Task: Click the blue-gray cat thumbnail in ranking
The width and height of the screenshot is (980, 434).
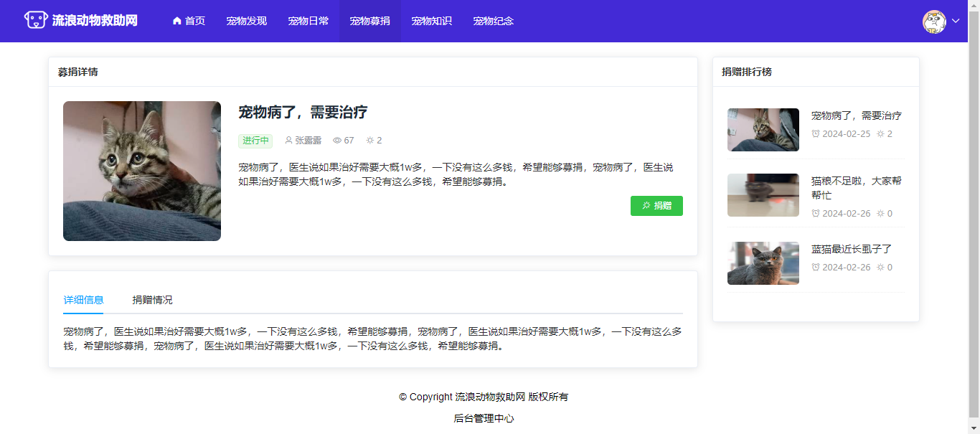Action: (x=763, y=263)
